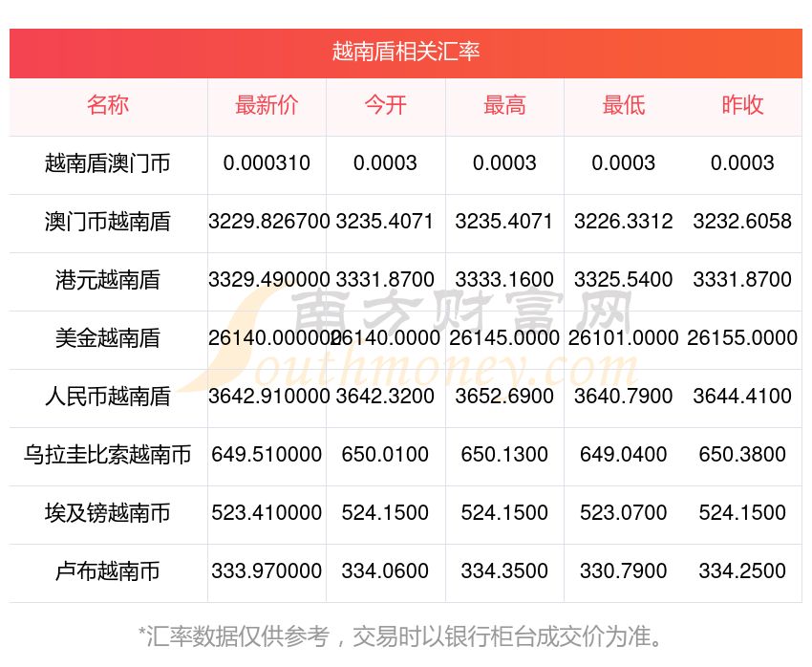Click 乌拉圭比索 low value 649.0400

coord(624,454)
